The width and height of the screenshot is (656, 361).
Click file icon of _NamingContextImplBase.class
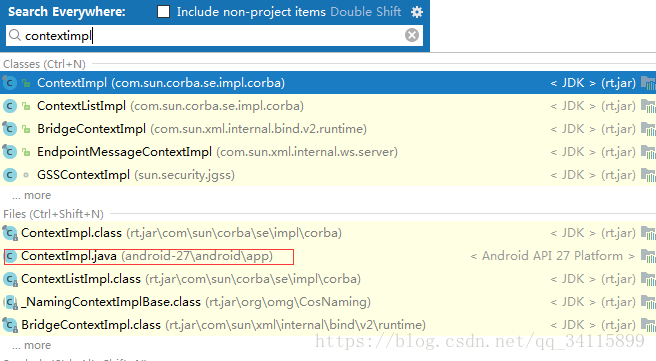tap(10, 302)
